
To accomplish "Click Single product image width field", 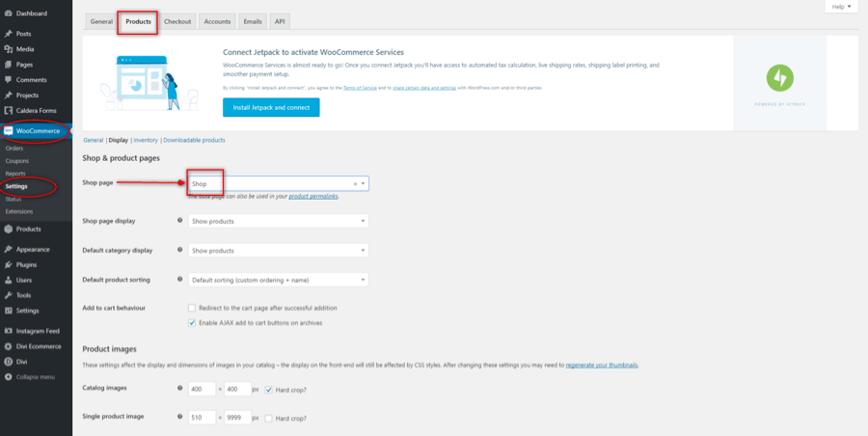I will pyautogui.click(x=203, y=419).
